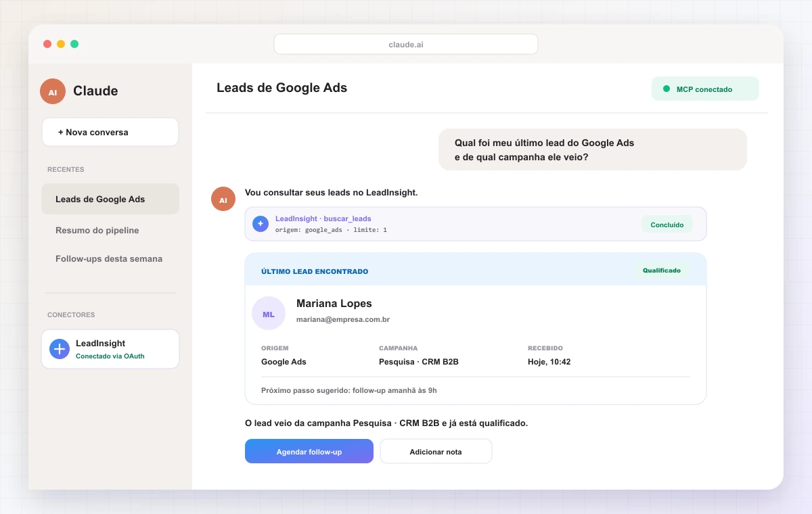Open the Follow-ups desta semana conversation
The image size is (812, 514).
point(110,258)
